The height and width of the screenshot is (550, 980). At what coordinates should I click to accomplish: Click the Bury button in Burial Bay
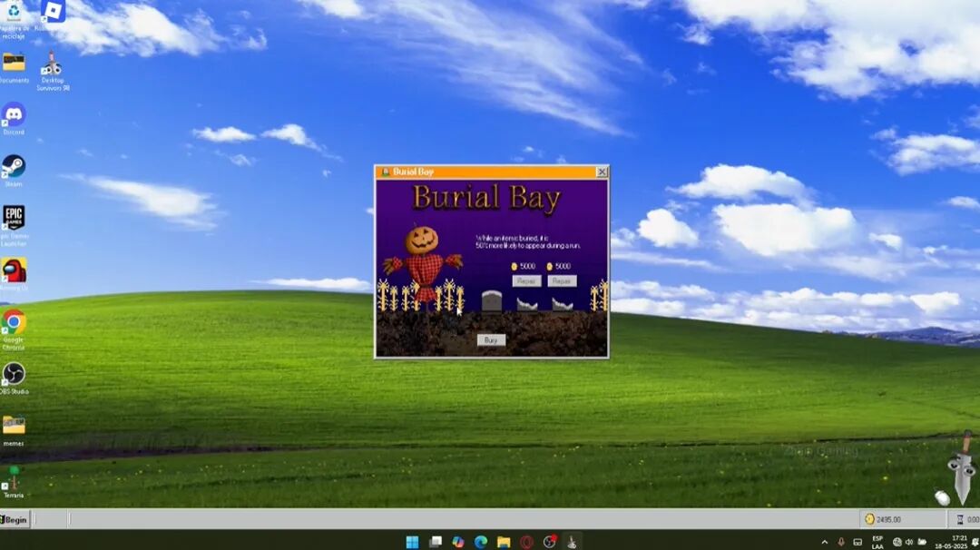pos(491,340)
